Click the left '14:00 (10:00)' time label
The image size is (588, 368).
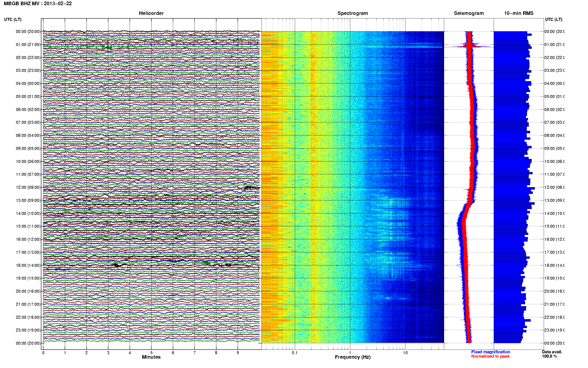[28, 213]
